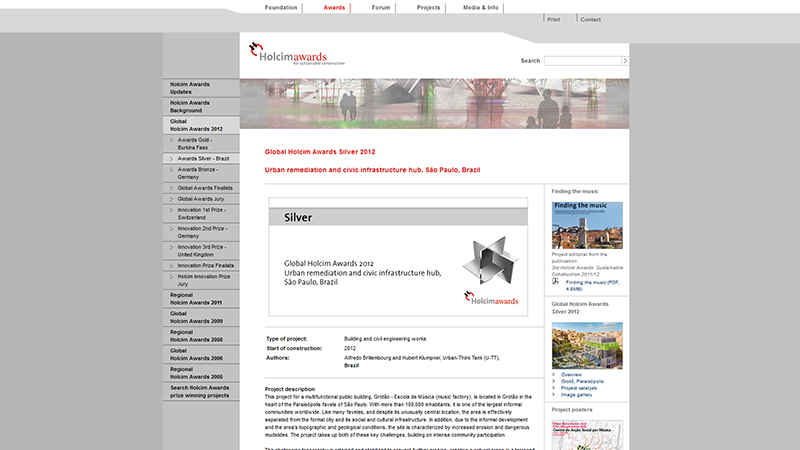Expand Regional Holcim Awards 2011 section
Screen dimensions: 800x450
(x=201, y=298)
